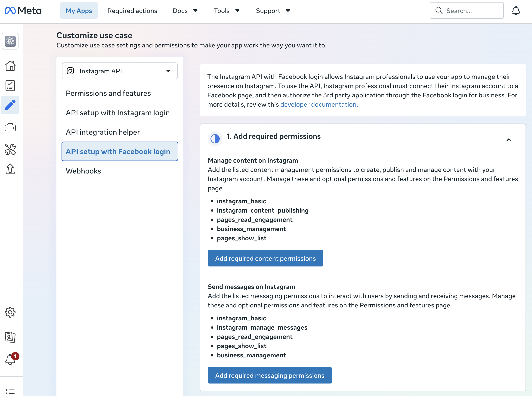
Task: Select the pencil use-case icon
Action: (10, 105)
